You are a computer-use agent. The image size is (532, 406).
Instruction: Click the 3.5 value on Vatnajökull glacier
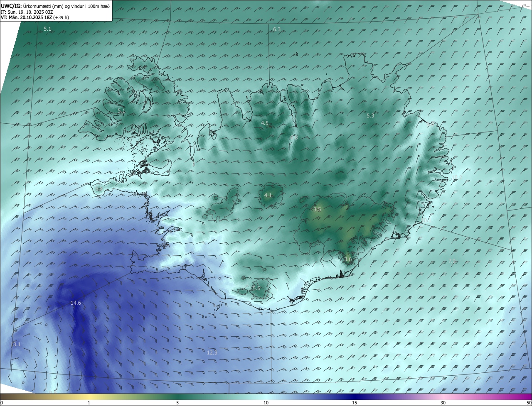point(317,210)
